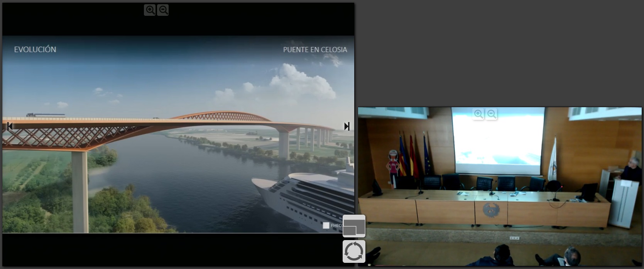Screen dimensions: 644x269
Task: Toggle picture-in-picture layout icon
Action: click(354, 226)
